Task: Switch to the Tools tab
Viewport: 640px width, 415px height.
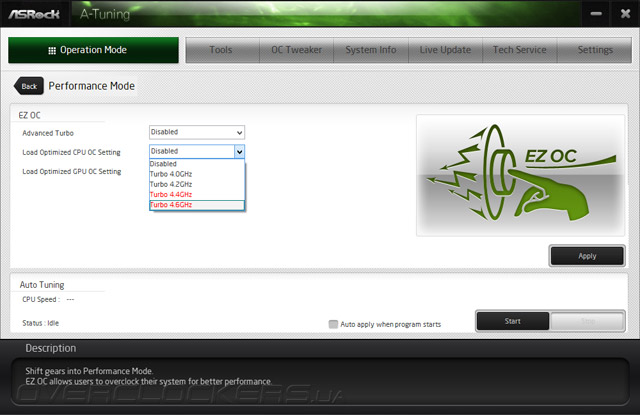Action: coord(222,50)
